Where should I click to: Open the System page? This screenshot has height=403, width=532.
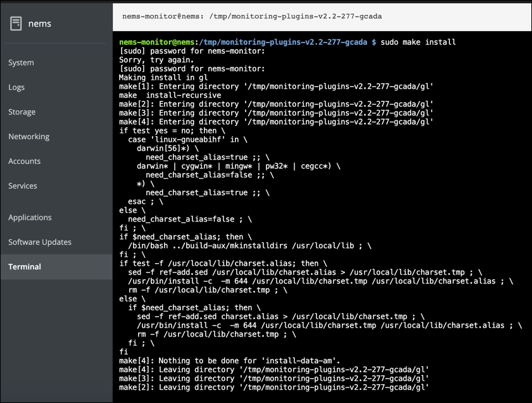click(x=21, y=63)
